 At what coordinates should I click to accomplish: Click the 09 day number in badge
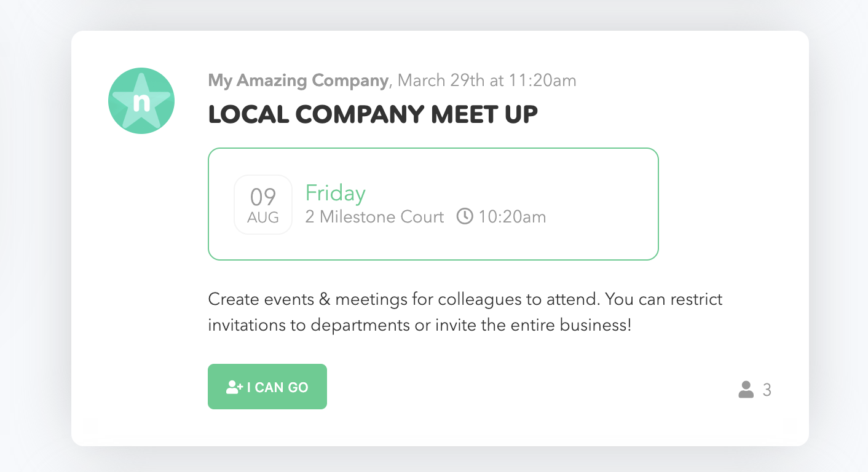(x=263, y=197)
